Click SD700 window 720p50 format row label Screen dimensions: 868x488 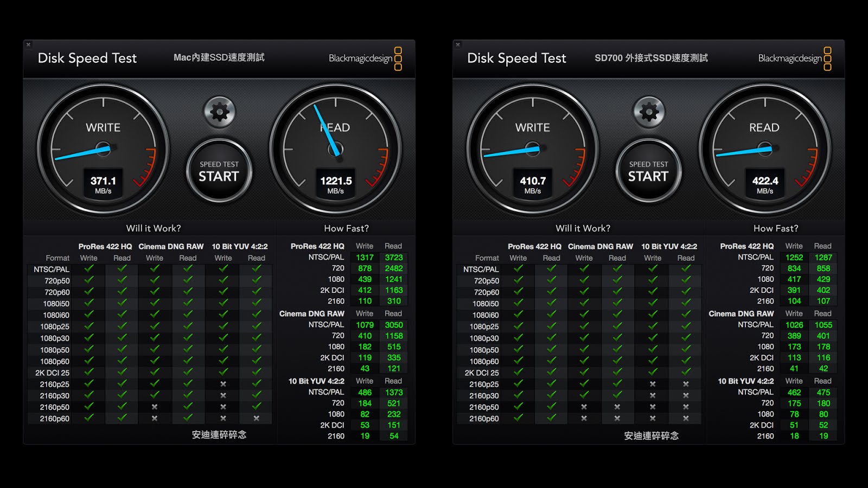tap(487, 281)
